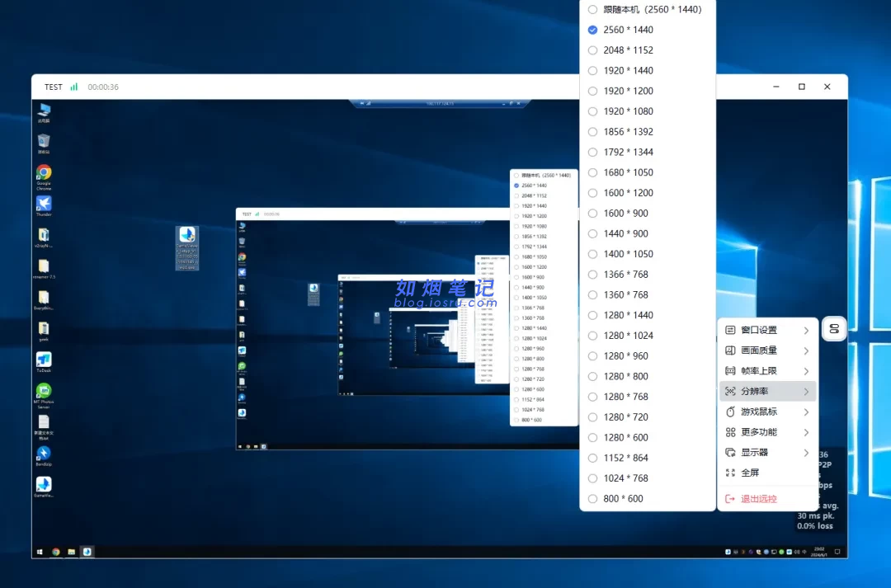Choose the 1920 * 1080 resolution

(x=648, y=111)
